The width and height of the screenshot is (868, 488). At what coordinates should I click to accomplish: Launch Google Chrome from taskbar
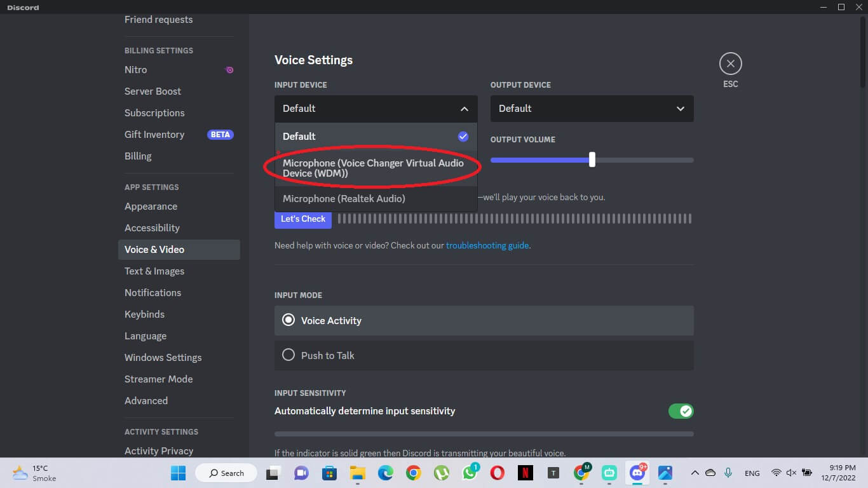(413, 473)
